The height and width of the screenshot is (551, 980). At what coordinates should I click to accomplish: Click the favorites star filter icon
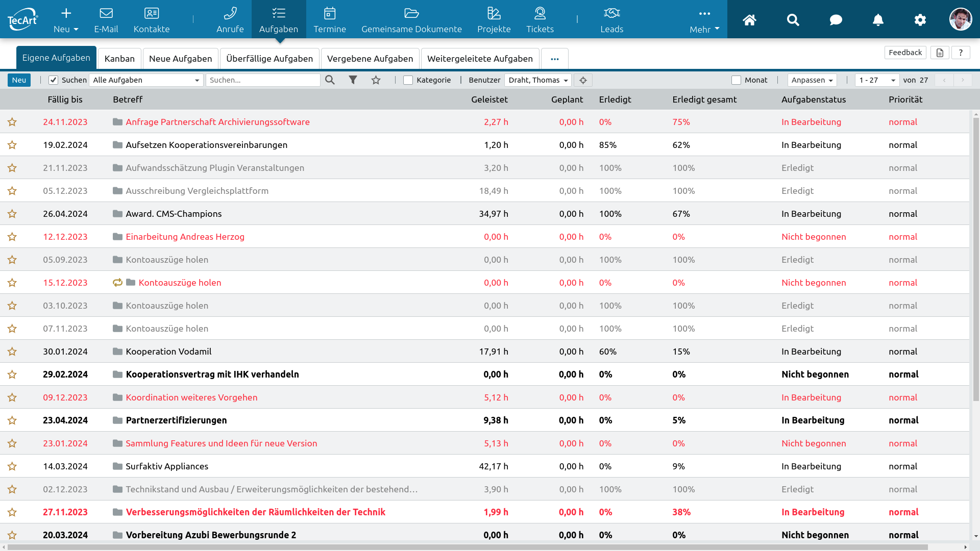click(376, 80)
